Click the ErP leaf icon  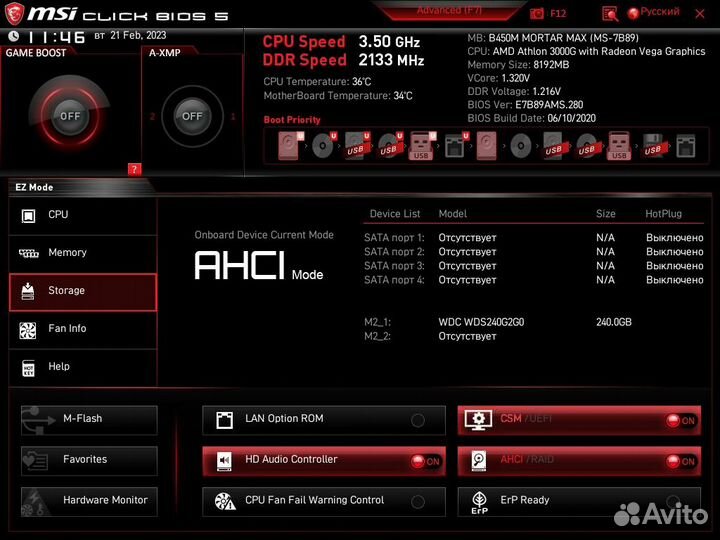pos(479,502)
